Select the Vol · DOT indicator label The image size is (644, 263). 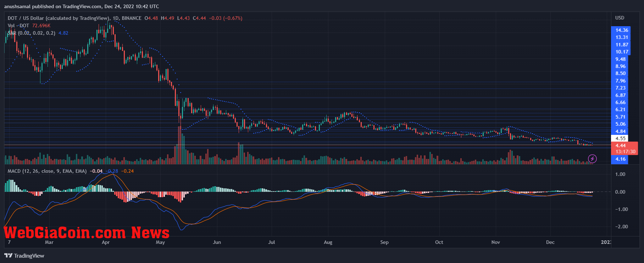18,25
